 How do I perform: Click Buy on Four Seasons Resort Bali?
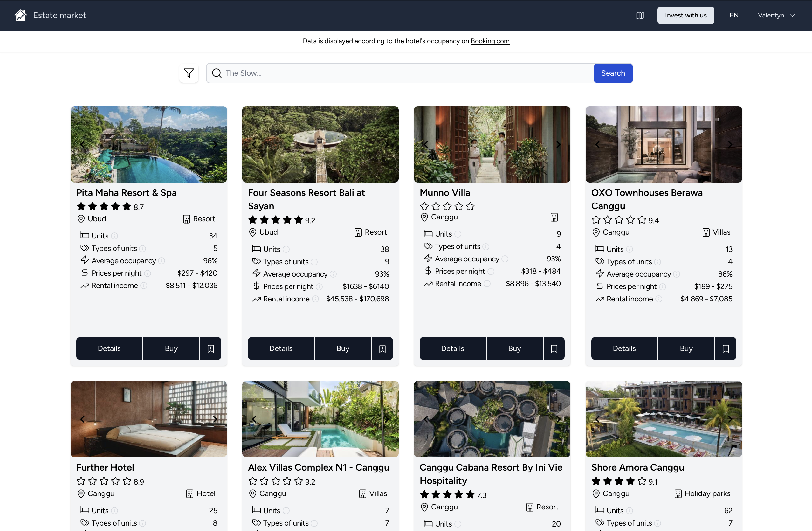click(x=343, y=348)
